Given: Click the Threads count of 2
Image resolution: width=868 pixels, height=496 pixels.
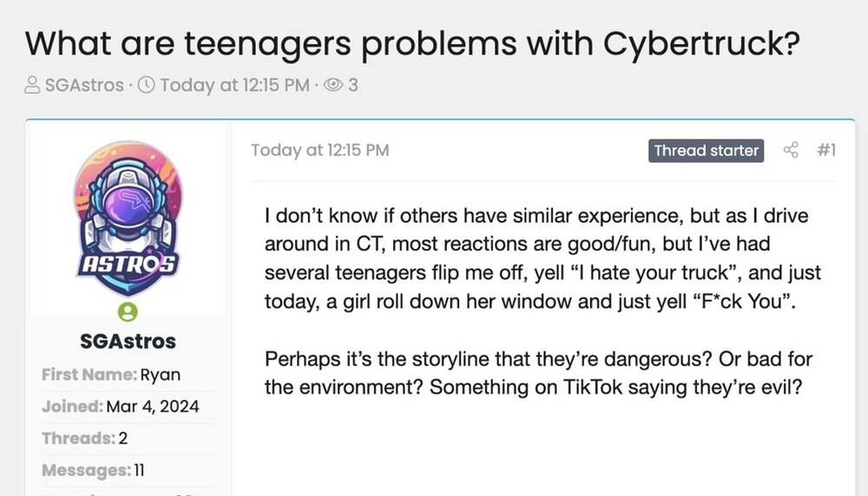Looking at the screenshot, I should 122,438.
